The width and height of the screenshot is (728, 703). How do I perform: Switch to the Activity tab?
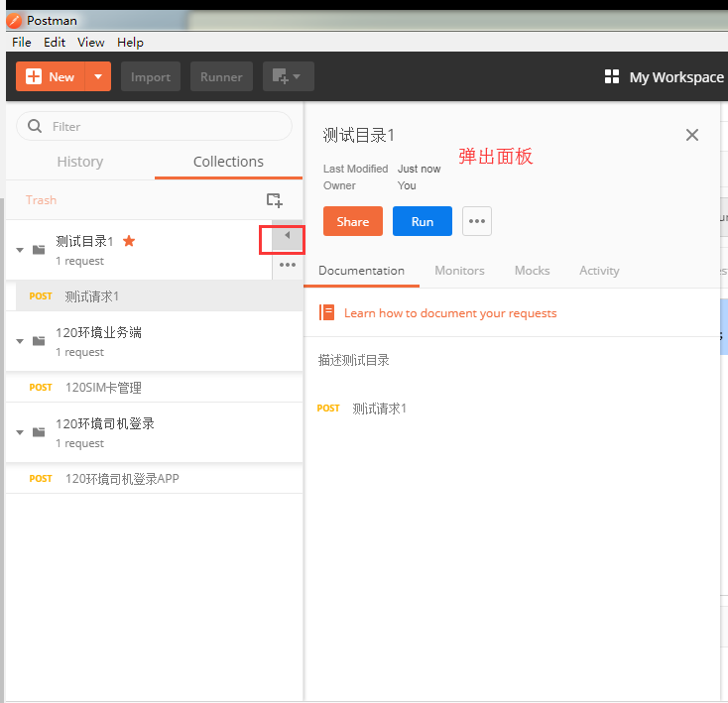coord(599,271)
